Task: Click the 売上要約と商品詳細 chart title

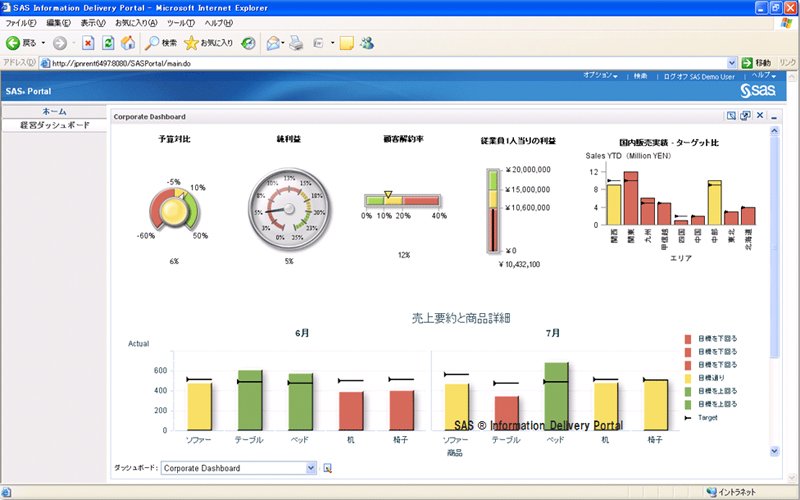Action: pyautogui.click(x=461, y=318)
